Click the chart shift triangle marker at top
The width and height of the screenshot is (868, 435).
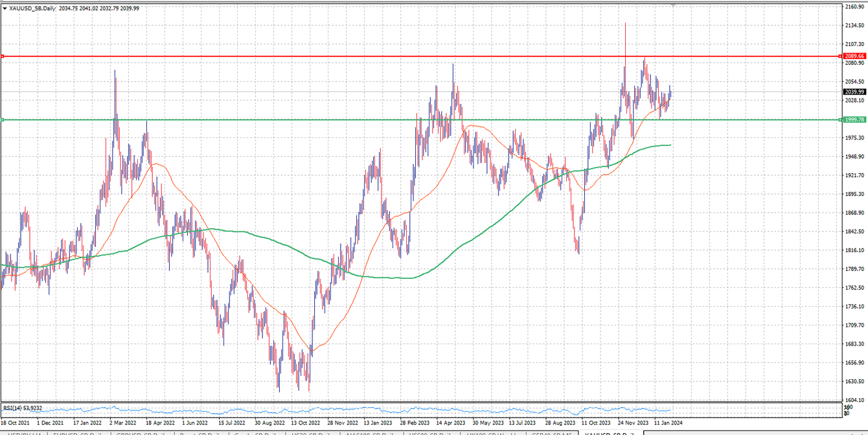point(674,5)
